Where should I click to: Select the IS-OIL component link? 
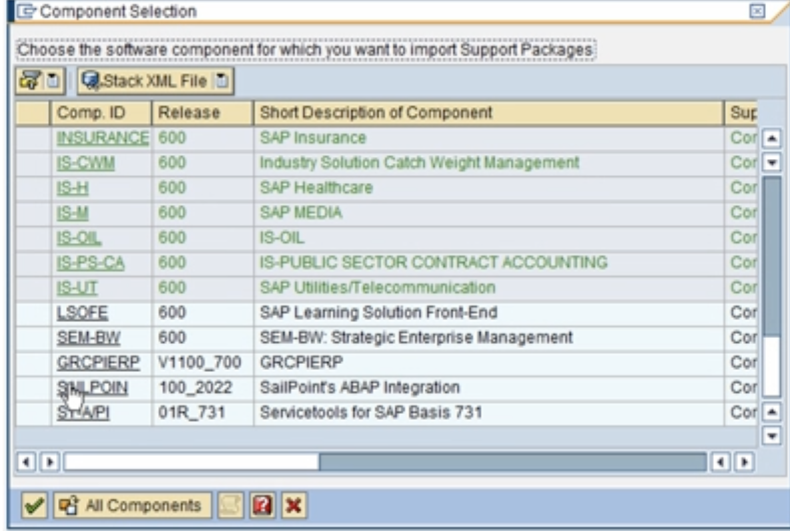click(79, 238)
